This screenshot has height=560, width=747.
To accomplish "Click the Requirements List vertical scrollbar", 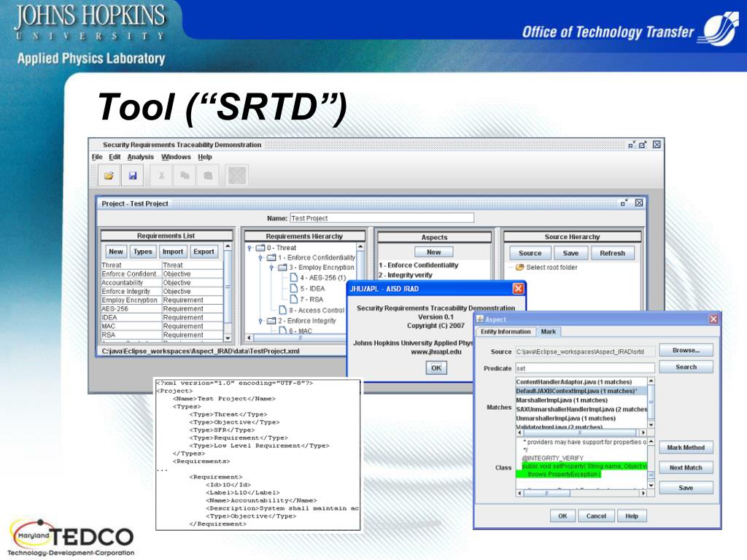I will pos(228,292).
